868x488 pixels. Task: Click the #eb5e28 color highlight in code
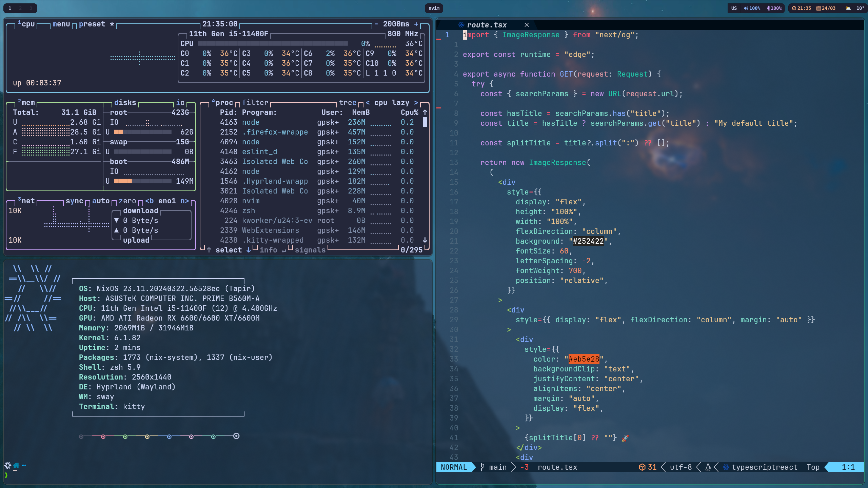point(584,359)
